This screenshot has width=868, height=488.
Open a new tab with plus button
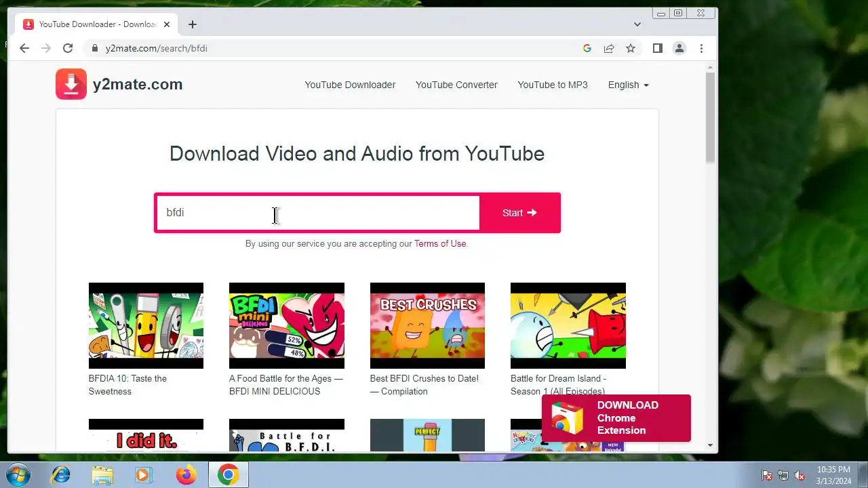pyautogui.click(x=193, y=24)
